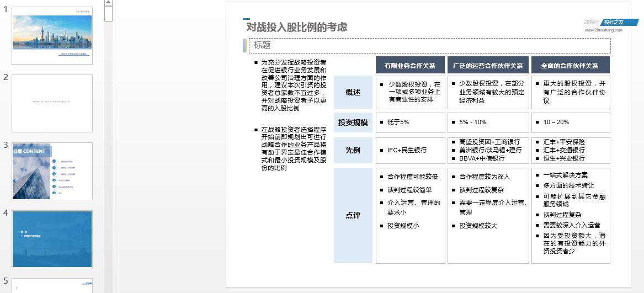
Task: Click text 汇丰+交通银行
Action: coord(564,150)
